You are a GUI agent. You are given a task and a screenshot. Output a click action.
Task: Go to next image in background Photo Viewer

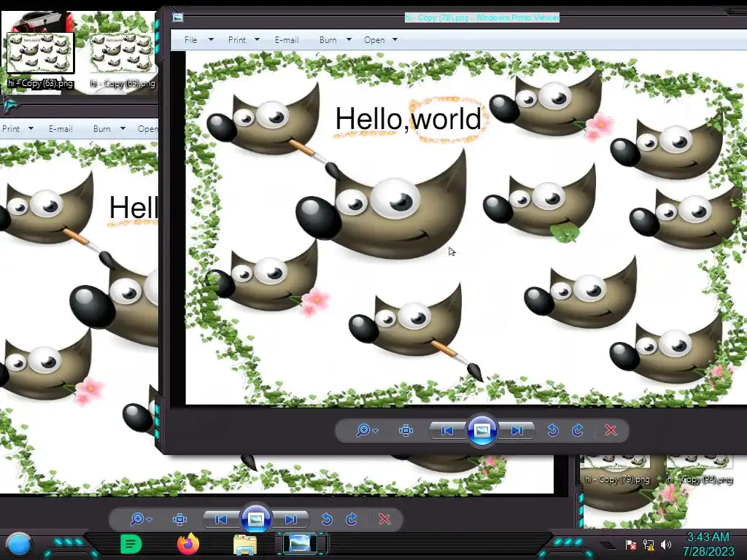[291, 519]
